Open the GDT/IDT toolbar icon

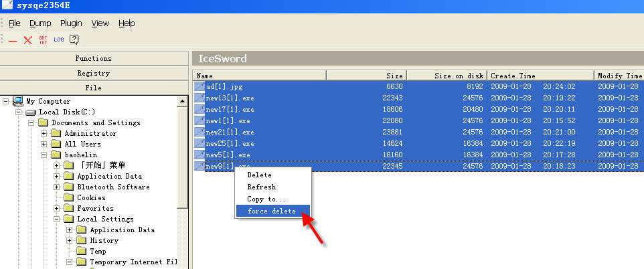tap(43, 40)
